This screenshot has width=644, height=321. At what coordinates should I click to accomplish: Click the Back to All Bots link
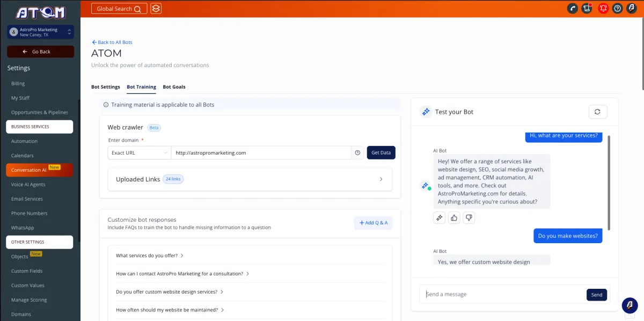112,42
